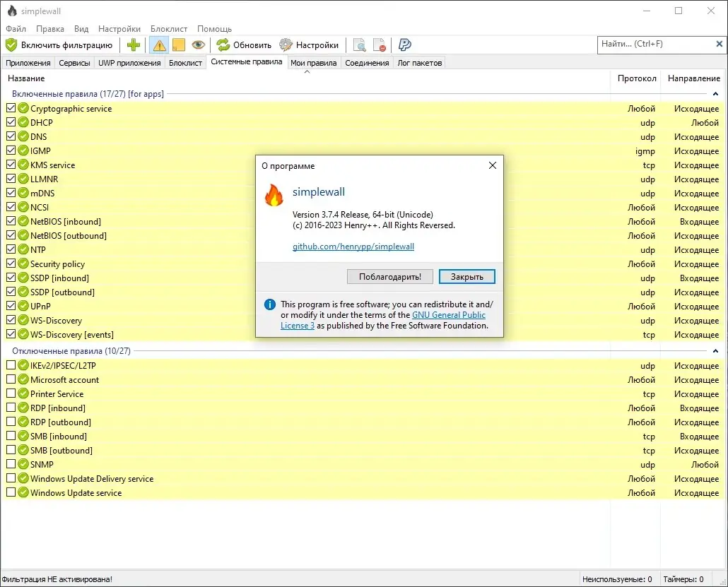This screenshot has height=587, width=728.
Task: Click the simplewall title bar flame icon
Action: [12, 11]
